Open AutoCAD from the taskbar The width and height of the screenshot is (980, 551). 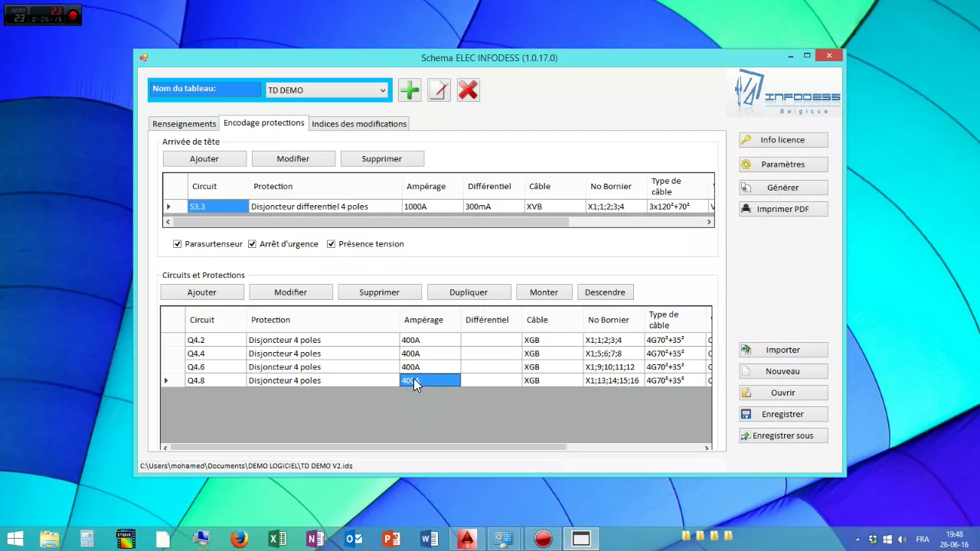click(467, 539)
